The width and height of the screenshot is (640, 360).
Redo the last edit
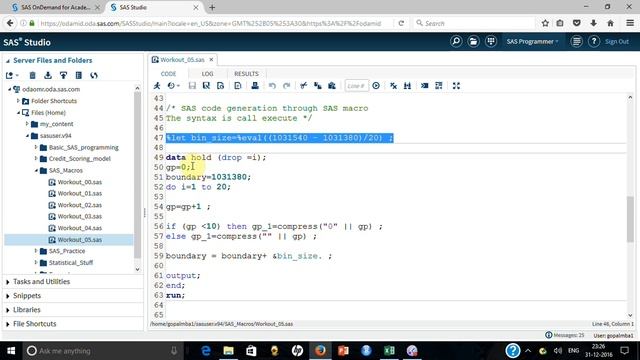(x=287, y=86)
